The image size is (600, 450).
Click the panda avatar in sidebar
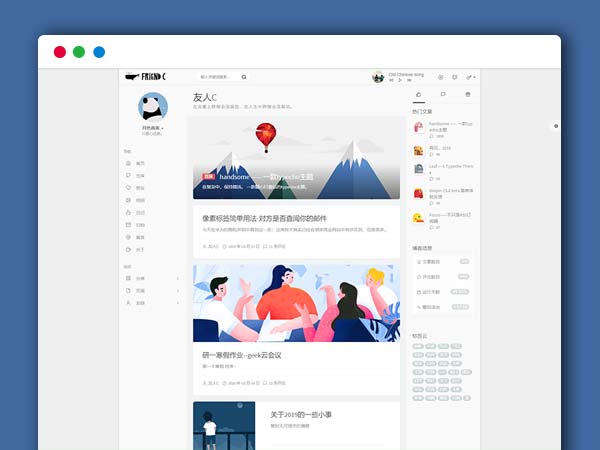click(x=153, y=106)
